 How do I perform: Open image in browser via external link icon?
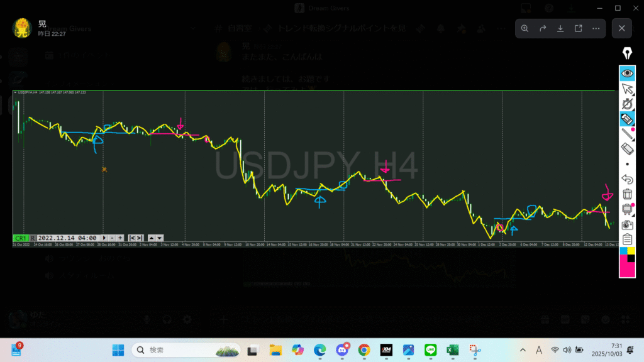[578, 28]
